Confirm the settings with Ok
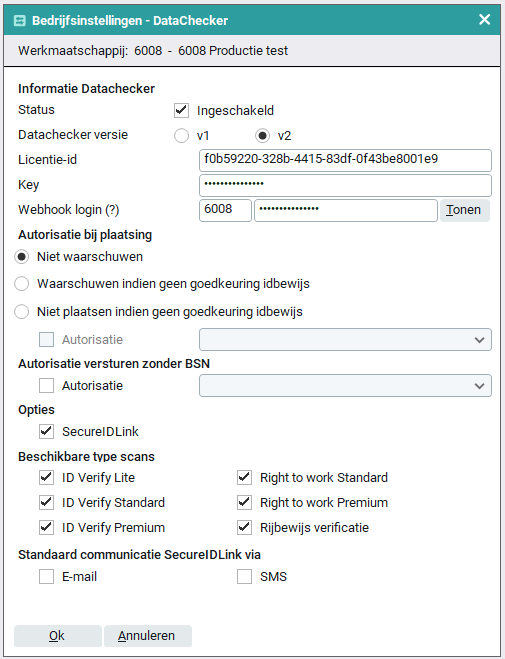This screenshot has height=659, width=505. click(x=58, y=636)
